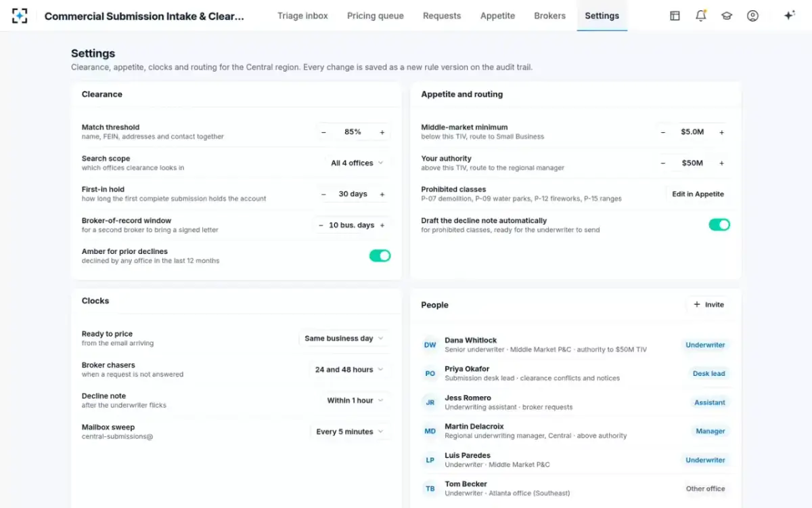This screenshot has height=508, width=812.
Task: Open the notifications bell
Action: pos(701,16)
